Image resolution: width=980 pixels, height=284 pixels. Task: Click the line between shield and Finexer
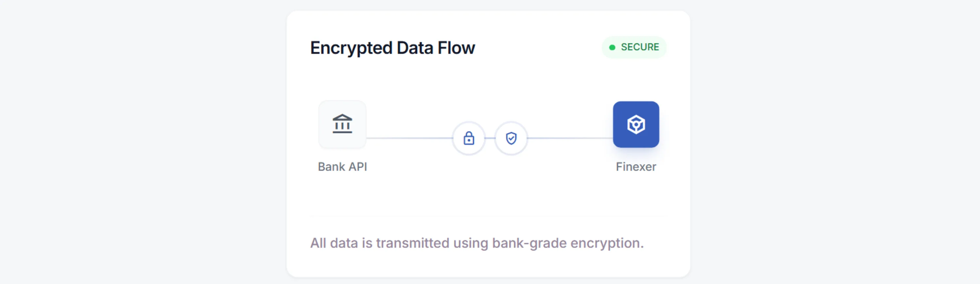point(570,138)
